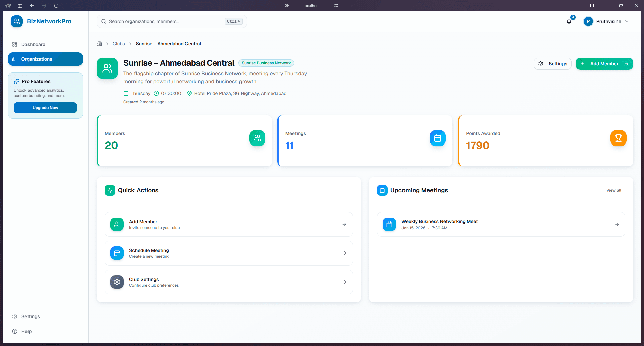644x346 pixels.
Task: Open the Club Settings gear icon
Action: pos(117,282)
